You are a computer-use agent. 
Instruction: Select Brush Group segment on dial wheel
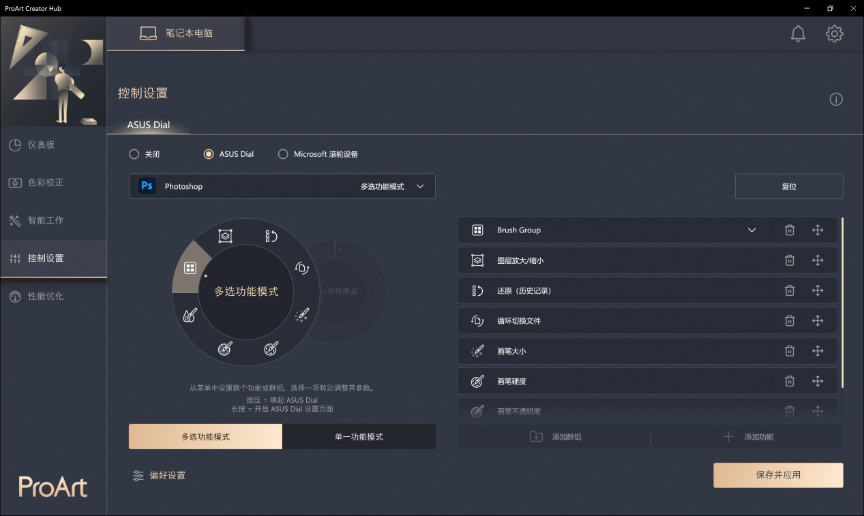point(190,268)
